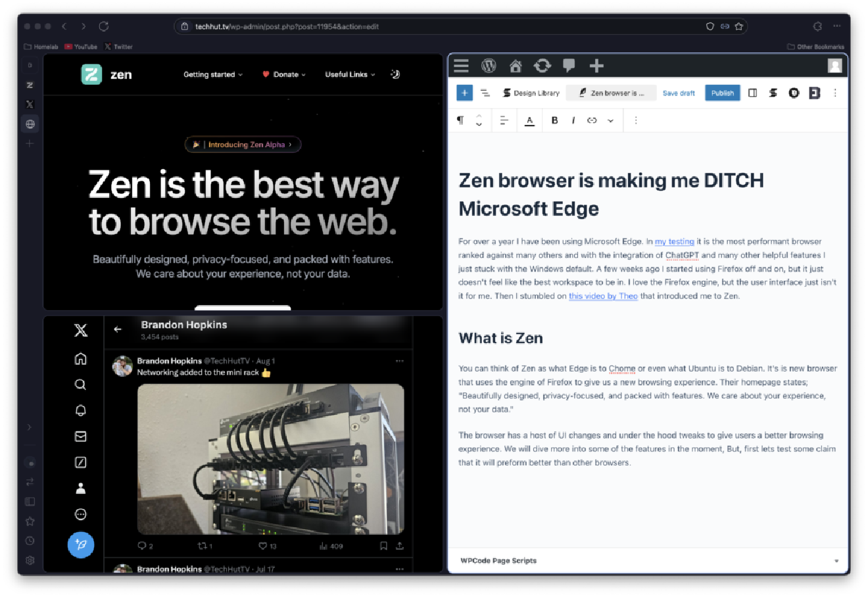868x597 pixels.
Task: Publish the blog post
Action: click(x=722, y=93)
